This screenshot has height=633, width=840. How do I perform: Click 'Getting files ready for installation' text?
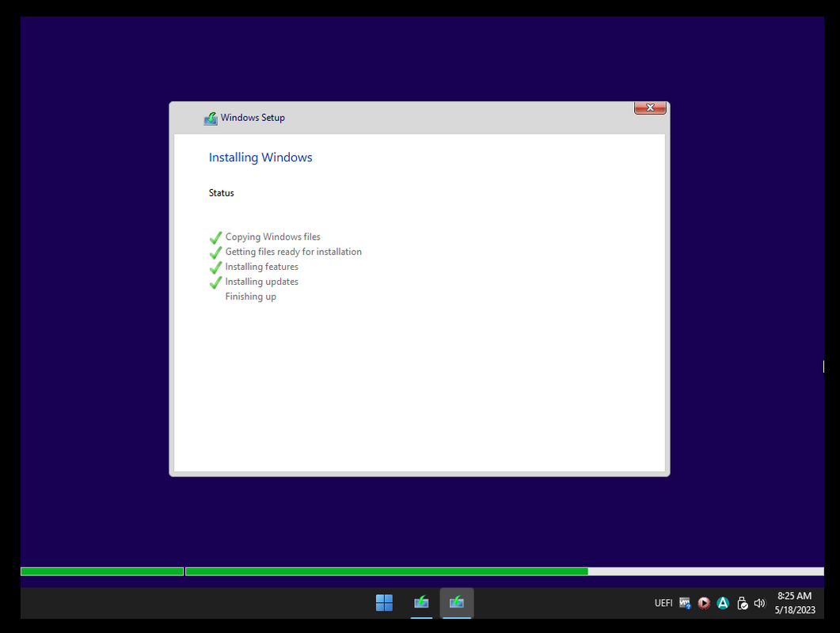point(294,252)
